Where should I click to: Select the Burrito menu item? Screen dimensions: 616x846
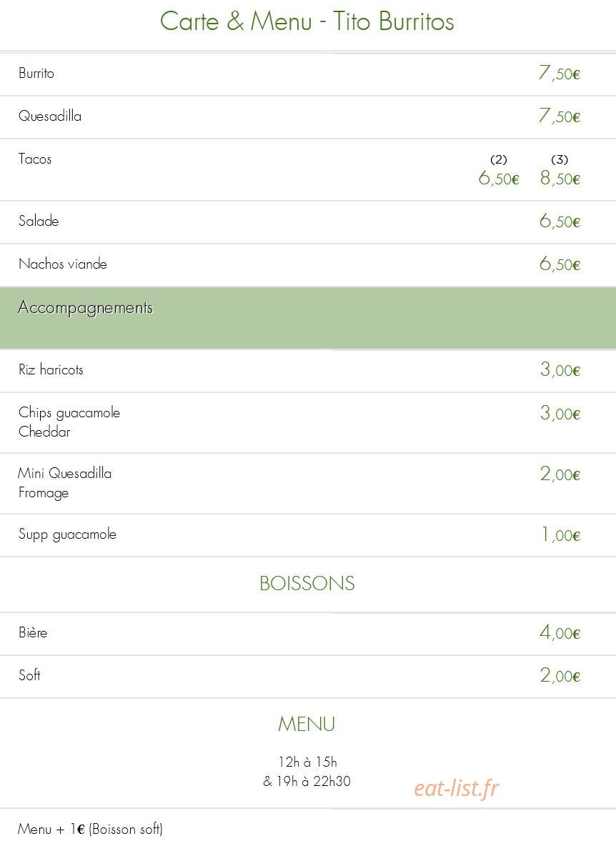click(x=36, y=73)
